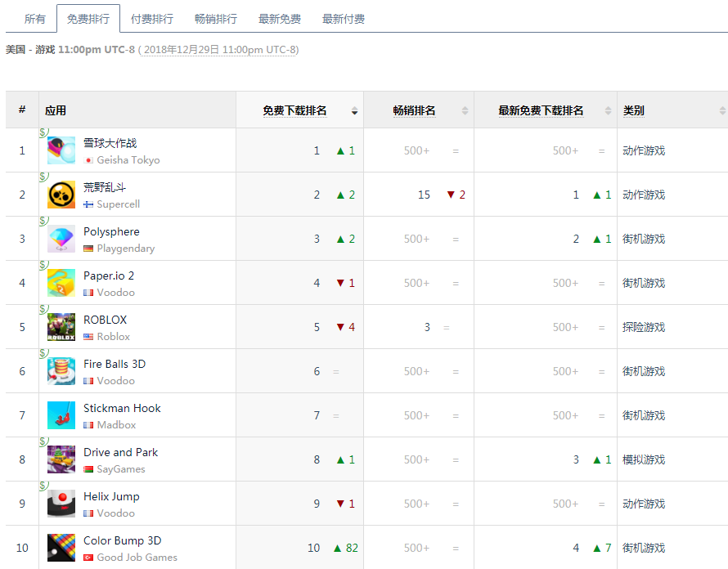728x569 pixels.
Task: Sort table by 类别 column
Action: click(721, 111)
